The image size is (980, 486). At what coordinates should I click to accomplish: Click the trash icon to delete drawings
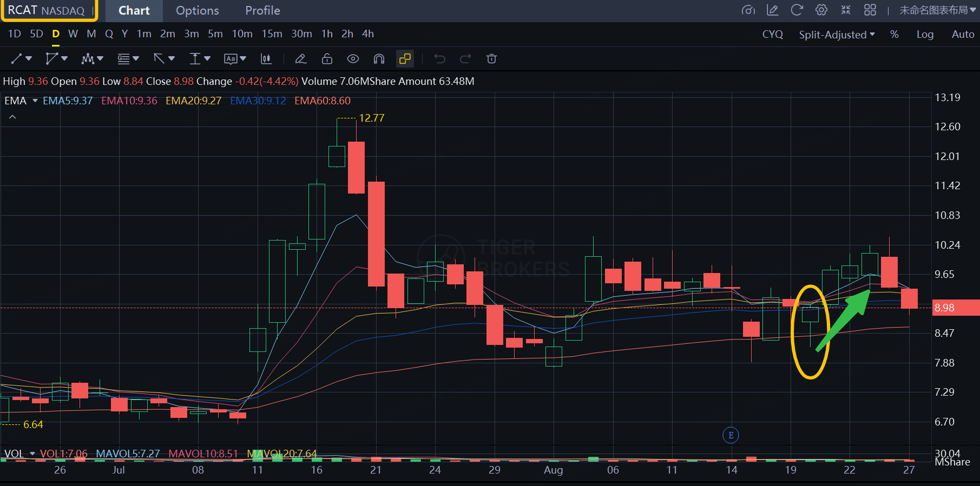pos(491,59)
